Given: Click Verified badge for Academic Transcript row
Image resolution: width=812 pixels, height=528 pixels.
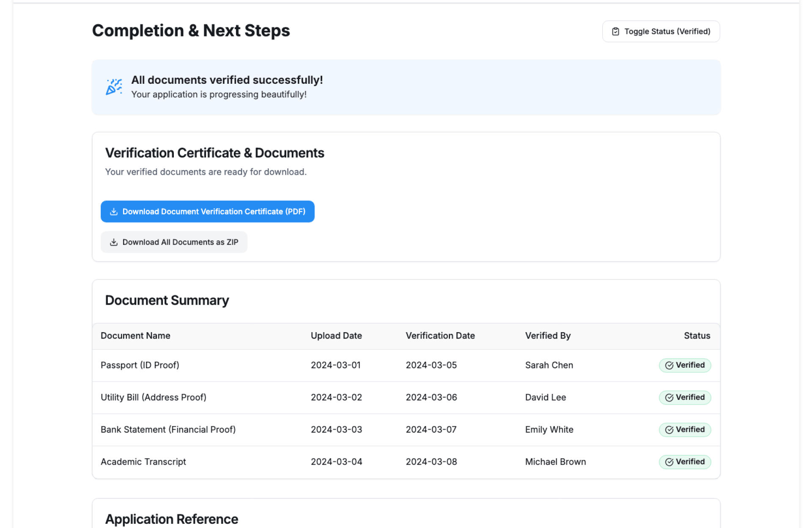Looking at the screenshot, I should pyautogui.click(x=684, y=462).
